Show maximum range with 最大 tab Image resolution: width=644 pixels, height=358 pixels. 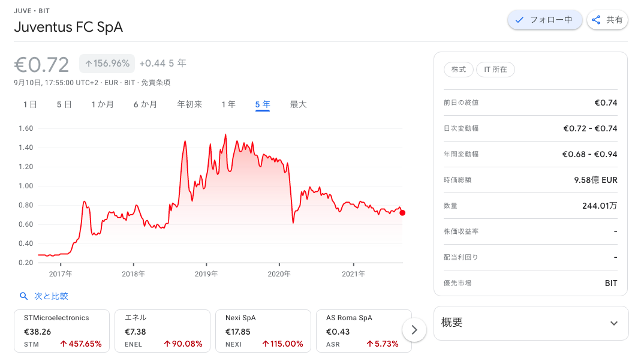pyautogui.click(x=298, y=104)
